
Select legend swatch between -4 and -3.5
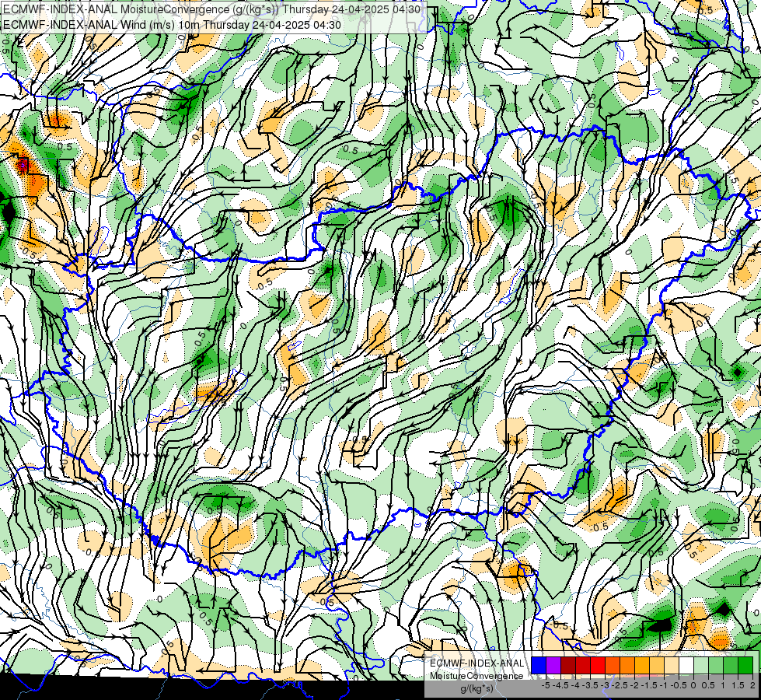tap(583, 665)
